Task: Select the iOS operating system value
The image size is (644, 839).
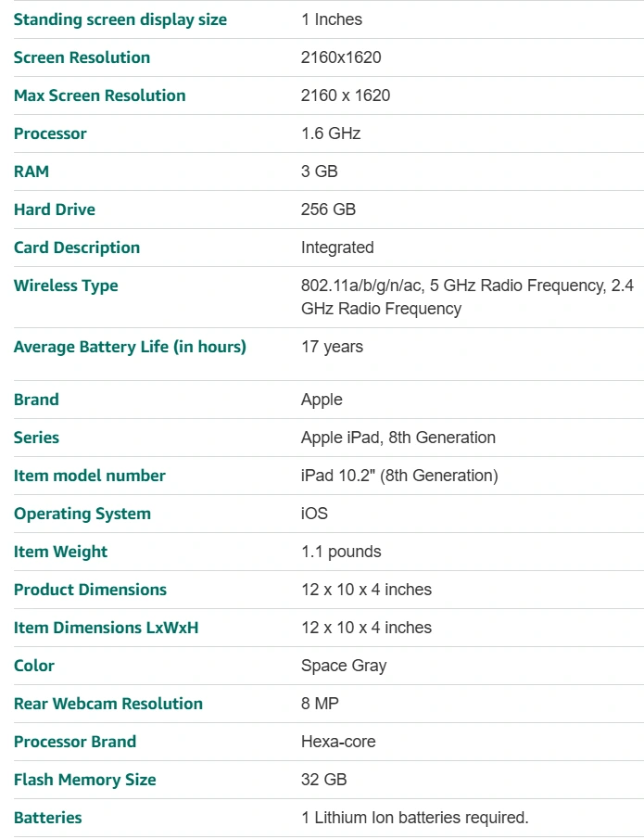Action: click(314, 514)
